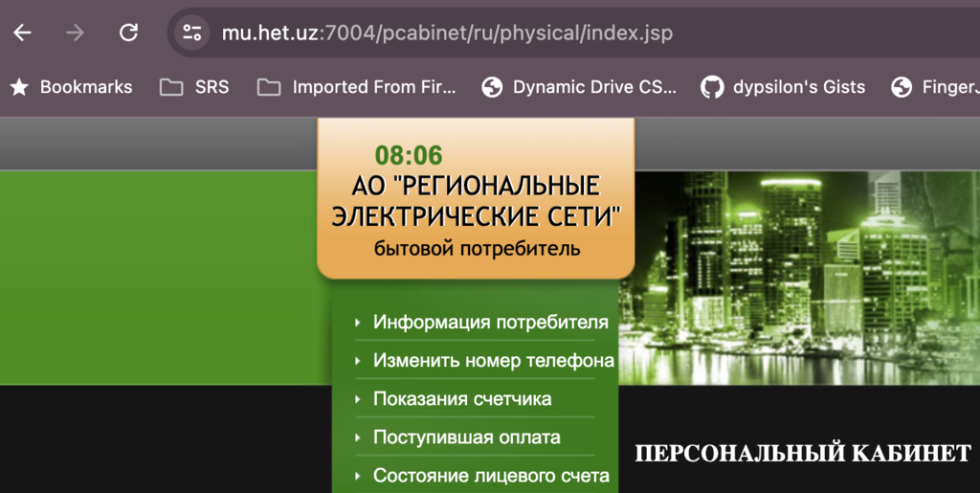This screenshot has width=980, height=493.
Task: Click the АО "Региональные электрические сети" banner
Action: tap(476, 201)
